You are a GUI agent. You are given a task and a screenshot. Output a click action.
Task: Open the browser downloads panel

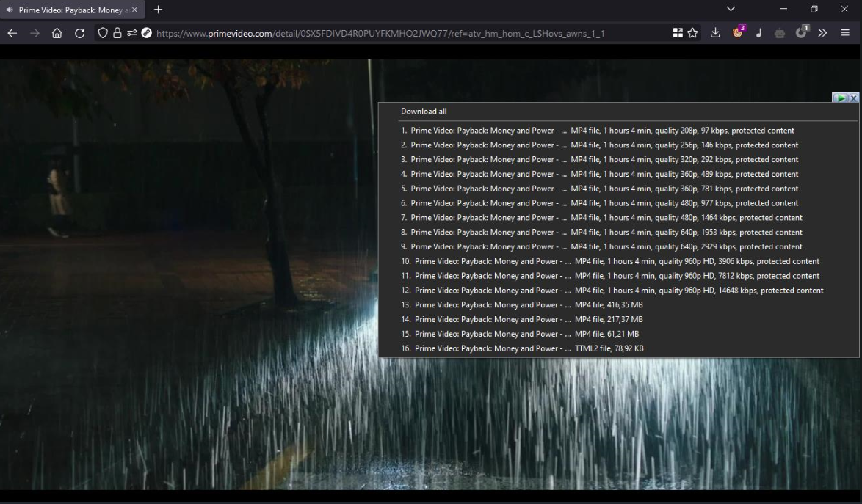(x=715, y=34)
